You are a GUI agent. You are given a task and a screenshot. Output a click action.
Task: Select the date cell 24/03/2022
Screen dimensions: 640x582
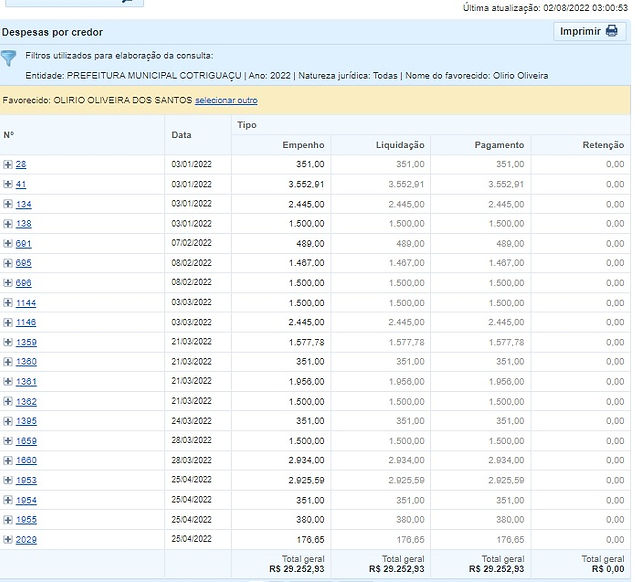(191, 420)
